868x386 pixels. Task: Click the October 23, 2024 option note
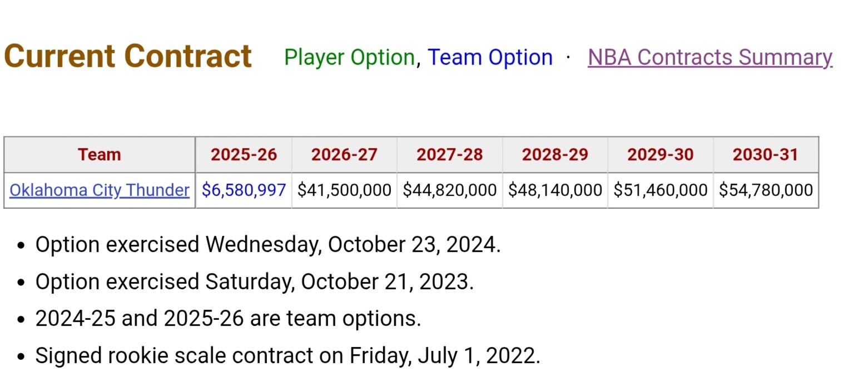coord(268,244)
